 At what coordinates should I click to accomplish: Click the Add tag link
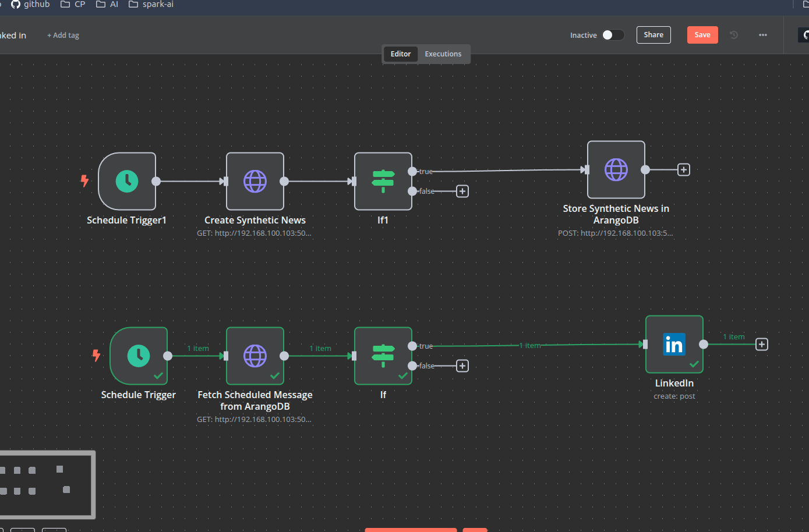click(x=63, y=36)
